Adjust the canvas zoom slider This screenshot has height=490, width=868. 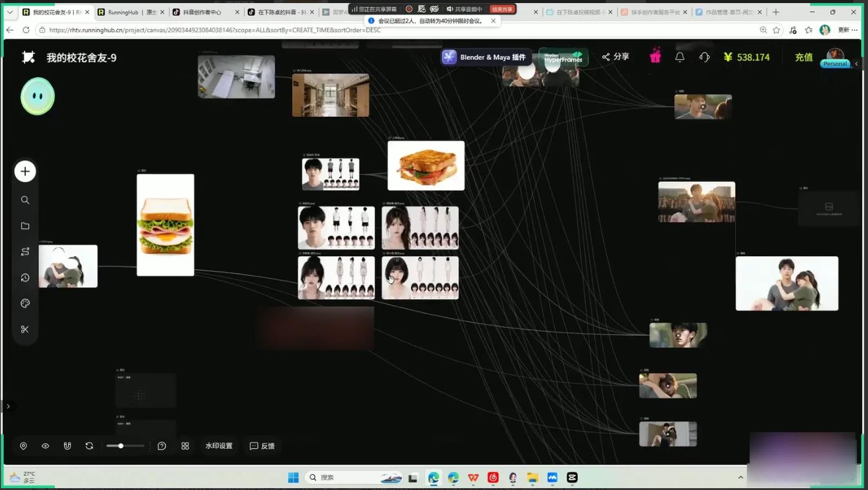(125, 446)
